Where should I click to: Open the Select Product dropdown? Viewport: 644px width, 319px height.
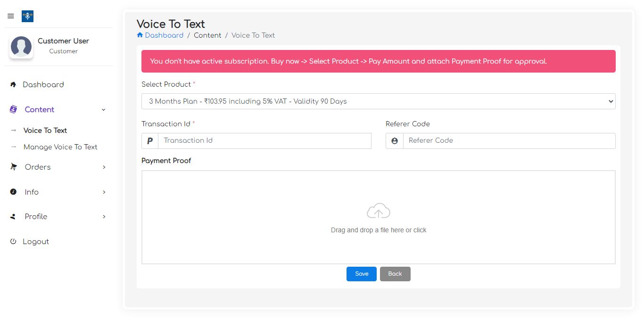[x=378, y=101]
